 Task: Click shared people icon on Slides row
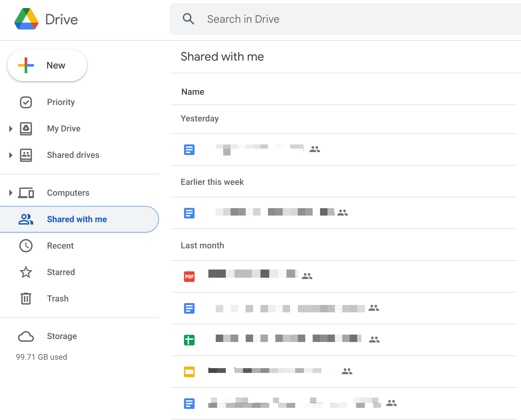[x=347, y=371]
